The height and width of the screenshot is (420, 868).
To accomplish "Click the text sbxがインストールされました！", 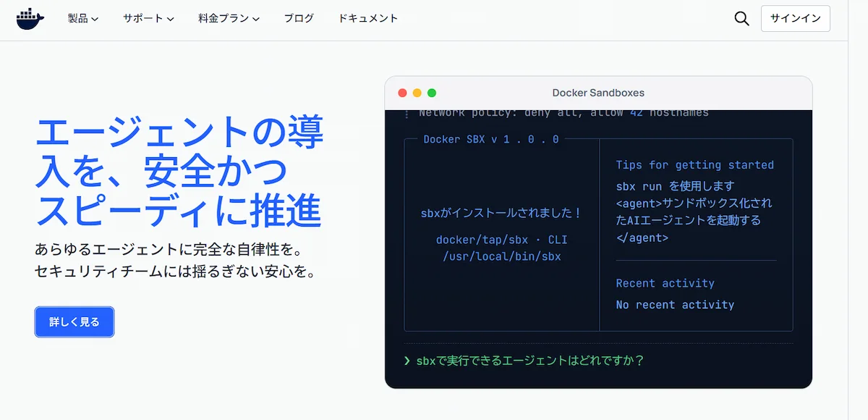I will coord(502,214).
